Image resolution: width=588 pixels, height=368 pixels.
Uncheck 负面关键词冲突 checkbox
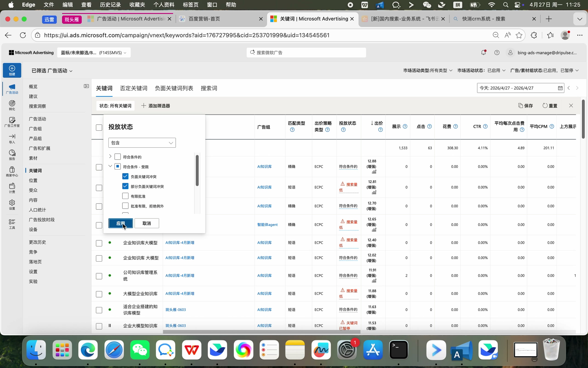click(125, 176)
